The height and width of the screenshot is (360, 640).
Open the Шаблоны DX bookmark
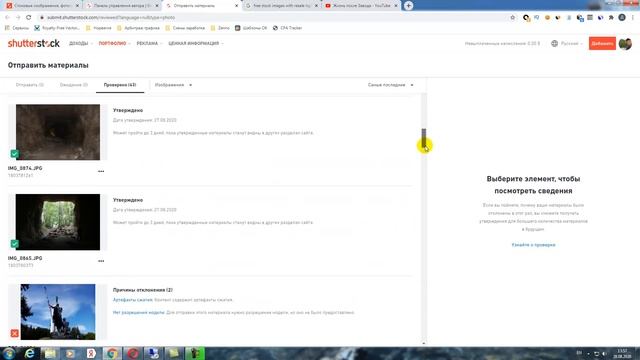point(251,28)
